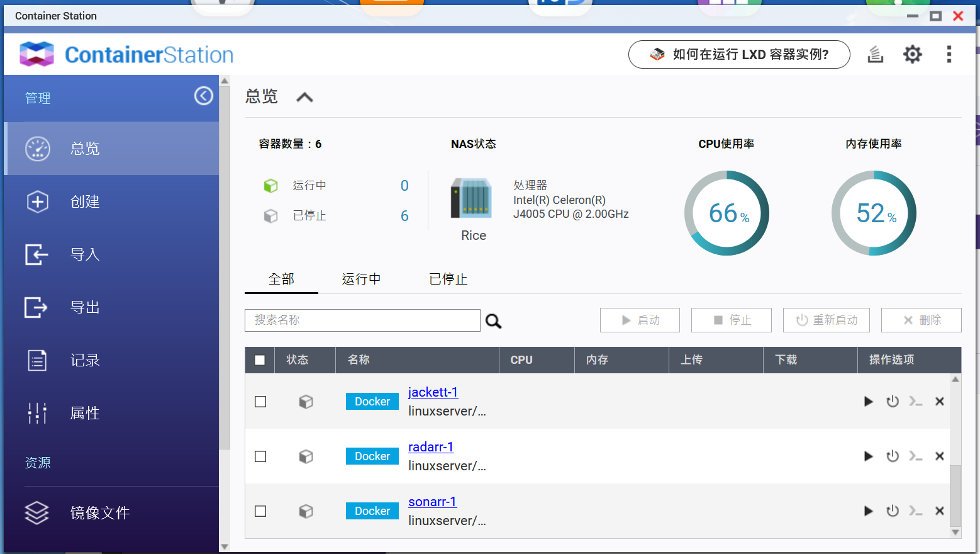Viewport: 980px width, 554px height.
Task: Check the sonarr-1 row checkbox
Action: [260, 511]
